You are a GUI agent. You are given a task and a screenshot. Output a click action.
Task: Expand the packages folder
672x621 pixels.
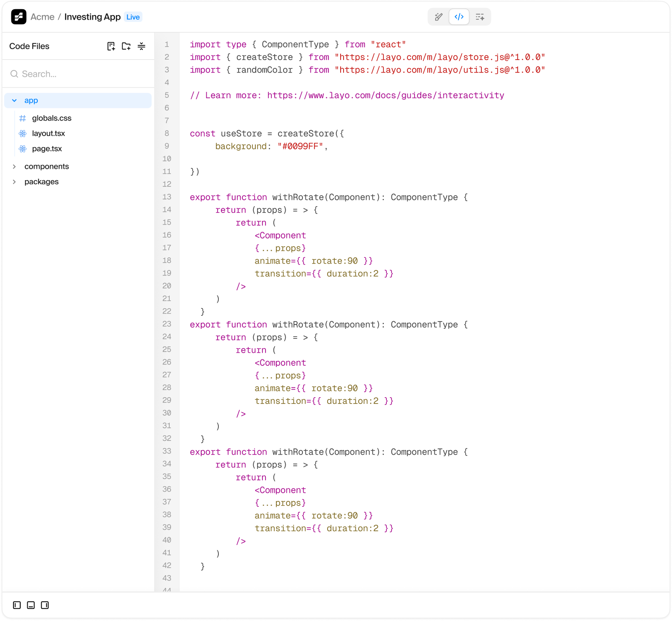click(x=15, y=182)
